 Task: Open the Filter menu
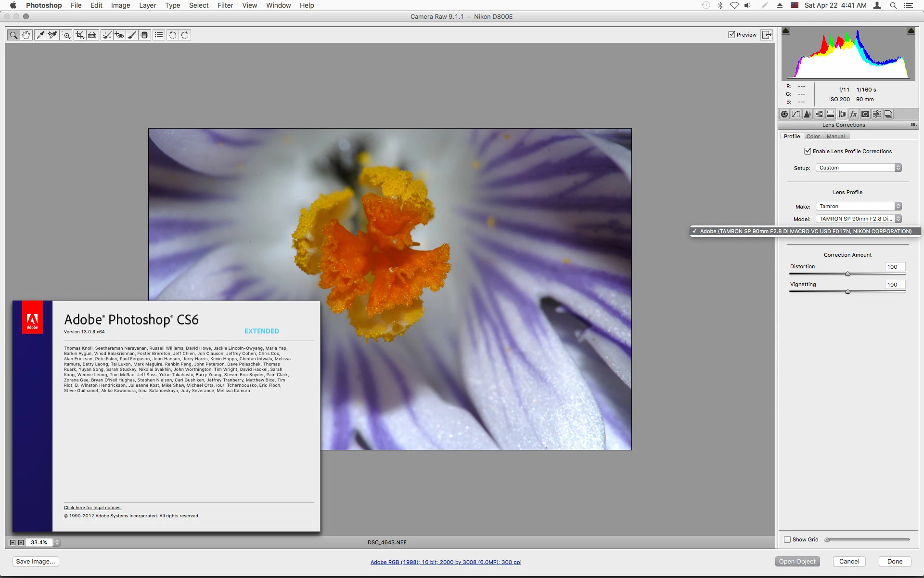tap(225, 5)
